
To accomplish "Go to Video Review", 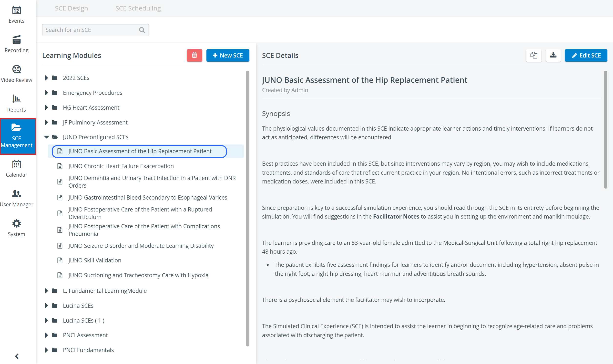I will pyautogui.click(x=16, y=74).
